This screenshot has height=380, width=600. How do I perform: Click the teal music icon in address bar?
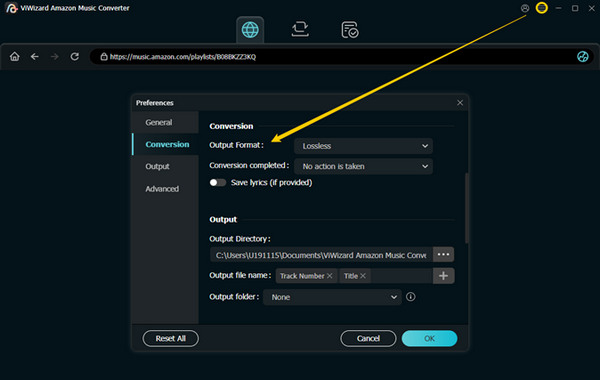tap(582, 57)
